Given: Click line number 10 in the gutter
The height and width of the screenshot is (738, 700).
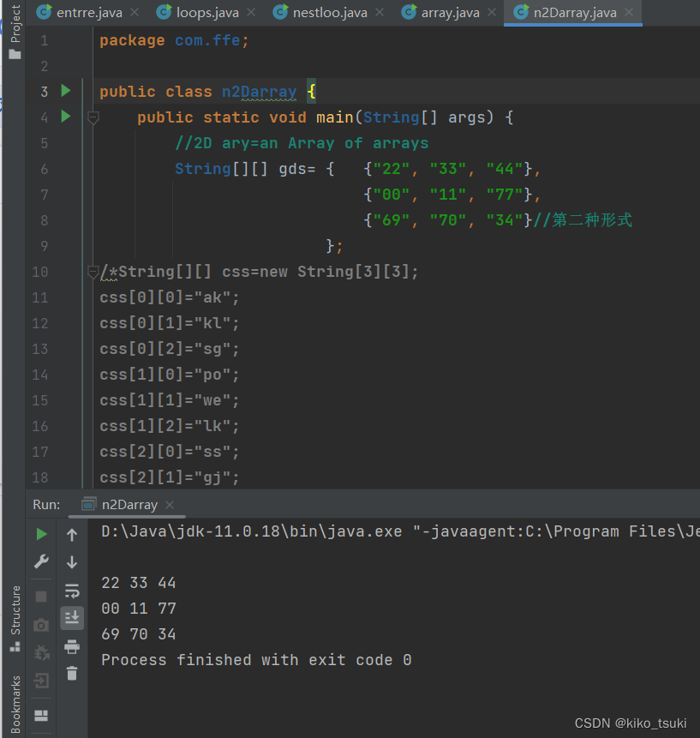Looking at the screenshot, I should point(40,272).
